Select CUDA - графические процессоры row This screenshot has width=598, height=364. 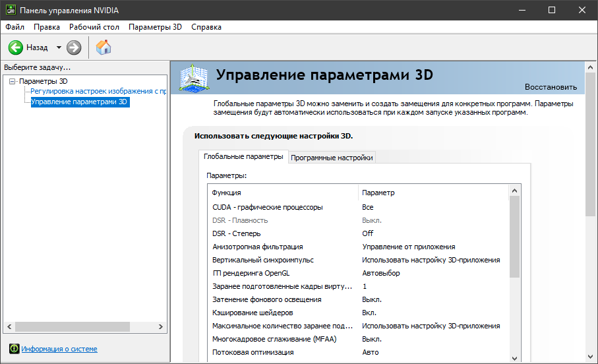(x=358, y=207)
